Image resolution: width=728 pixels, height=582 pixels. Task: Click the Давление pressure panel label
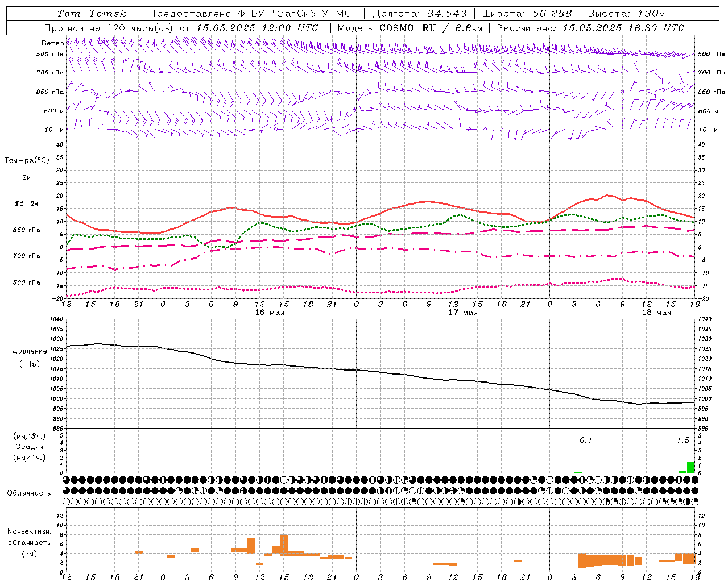[30, 351]
